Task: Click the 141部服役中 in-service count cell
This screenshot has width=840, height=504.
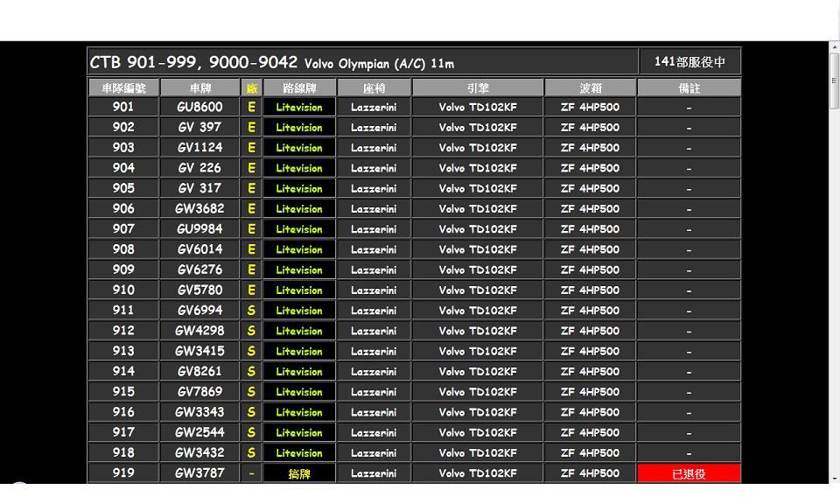Action: [689, 62]
